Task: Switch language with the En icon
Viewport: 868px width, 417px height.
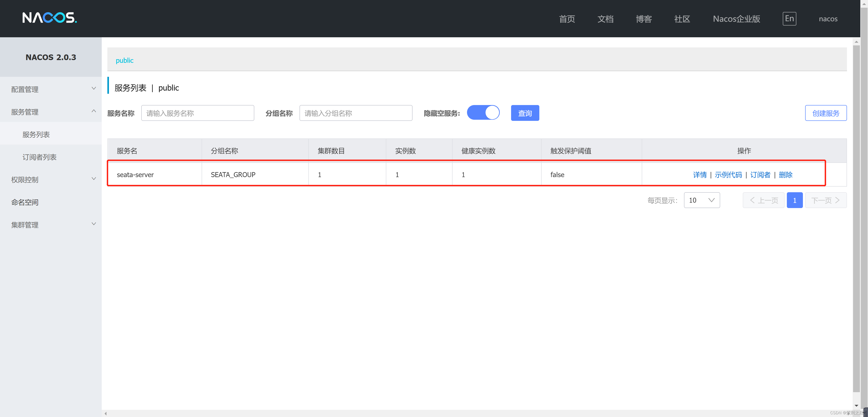Action: 789,19
